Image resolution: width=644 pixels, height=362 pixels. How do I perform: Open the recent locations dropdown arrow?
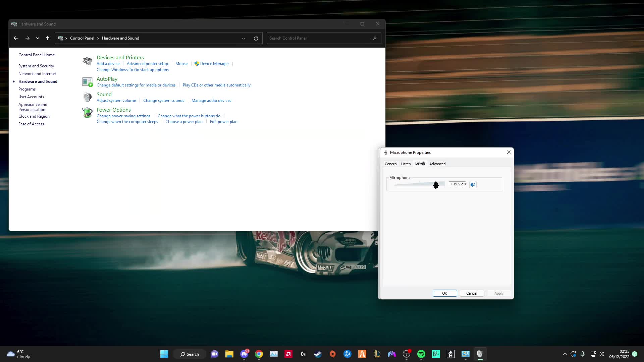[38, 38]
